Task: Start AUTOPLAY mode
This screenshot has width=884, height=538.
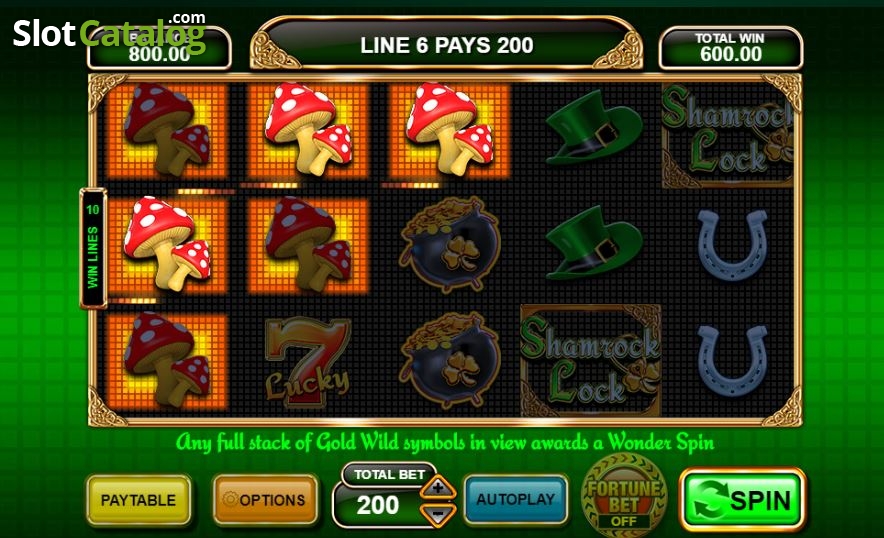Action: 515,499
